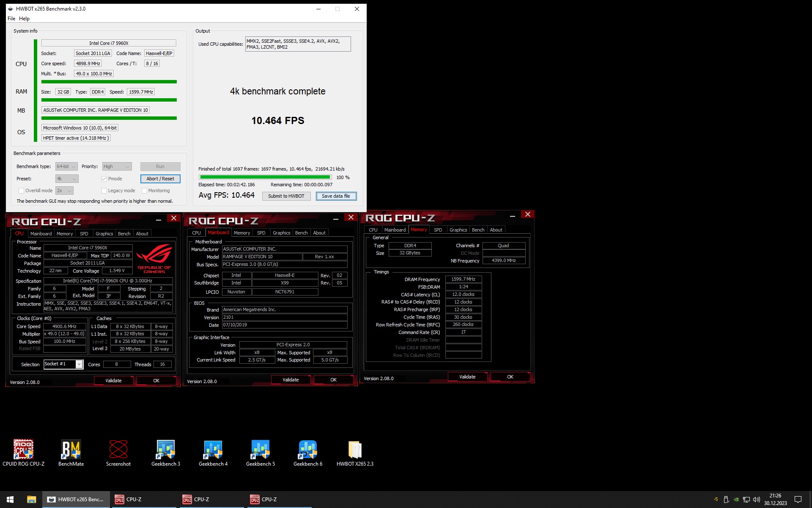Screen dimensions: 812x508
Task: Open Geekbench 5 desktop shortcut
Action: pos(261,453)
